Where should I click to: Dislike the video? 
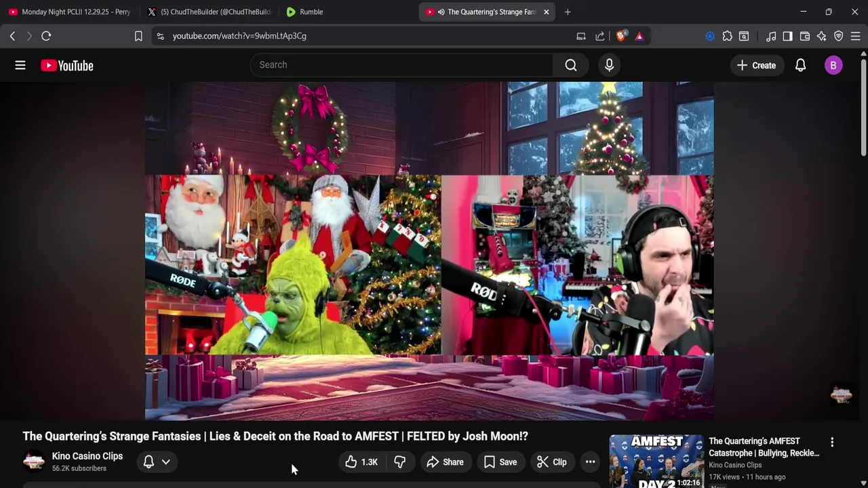point(400,462)
